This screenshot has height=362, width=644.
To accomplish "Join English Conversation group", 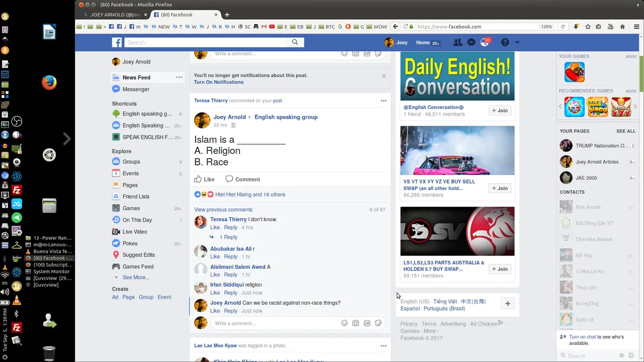I will 500,111.
